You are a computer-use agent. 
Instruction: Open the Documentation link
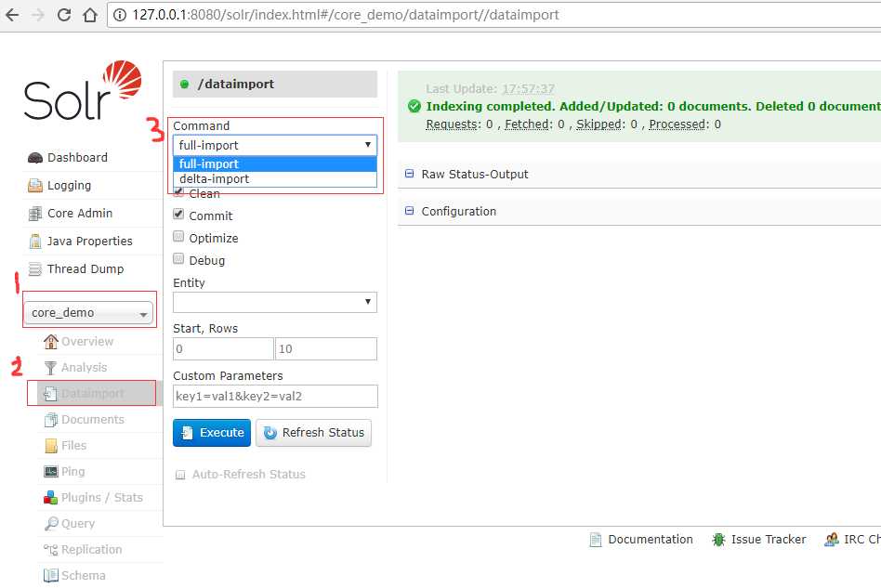click(x=651, y=540)
